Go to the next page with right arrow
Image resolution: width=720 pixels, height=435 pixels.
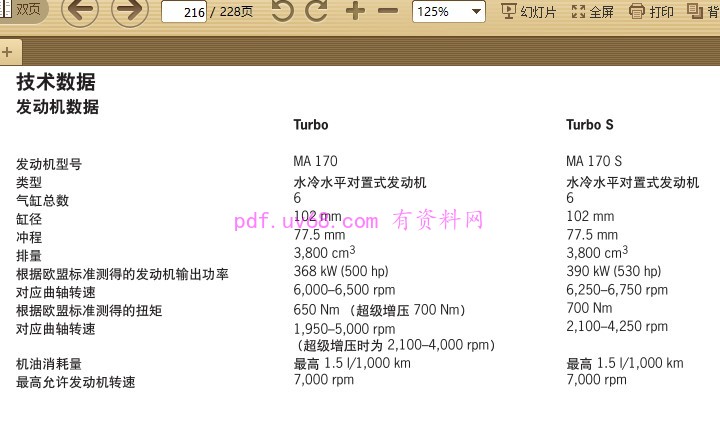point(130,11)
